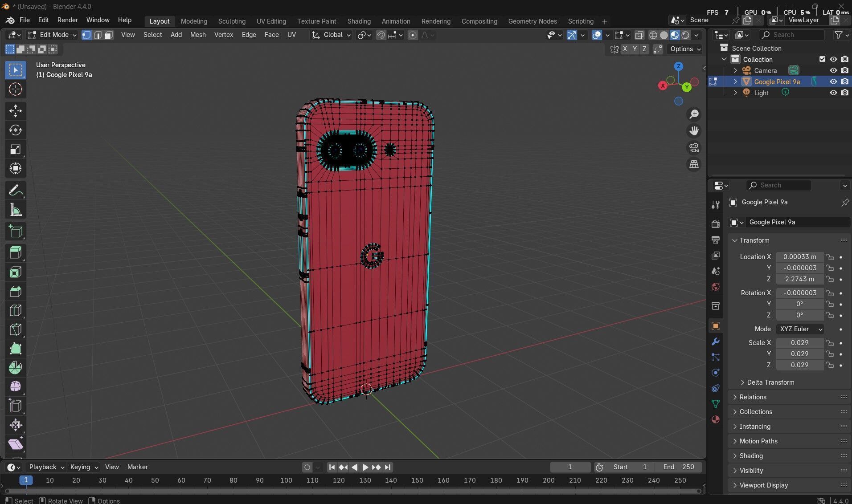Hide Camera in viewport via eye icon
This screenshot has height=504, width=852.
[x=833, y=70]
